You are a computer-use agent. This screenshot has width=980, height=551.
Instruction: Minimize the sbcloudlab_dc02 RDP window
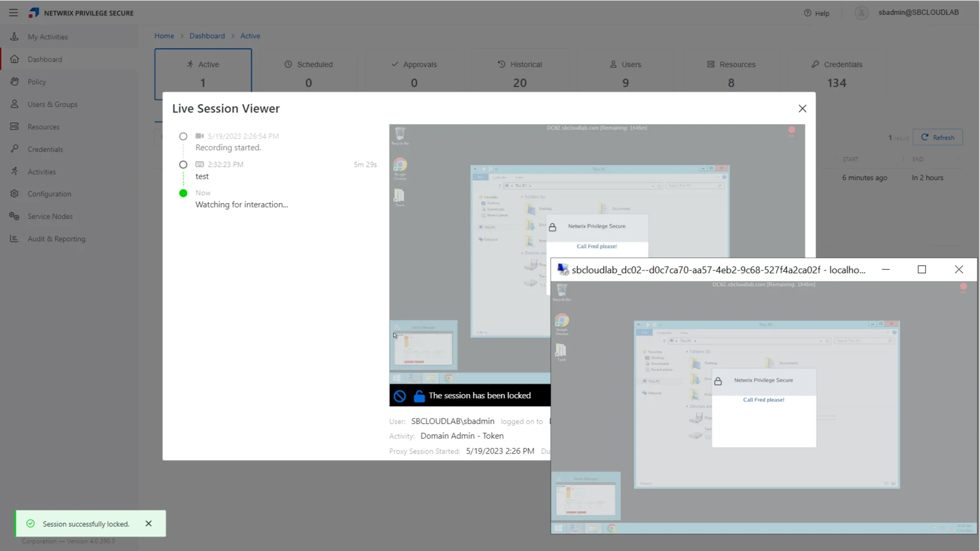coord(886,269)
